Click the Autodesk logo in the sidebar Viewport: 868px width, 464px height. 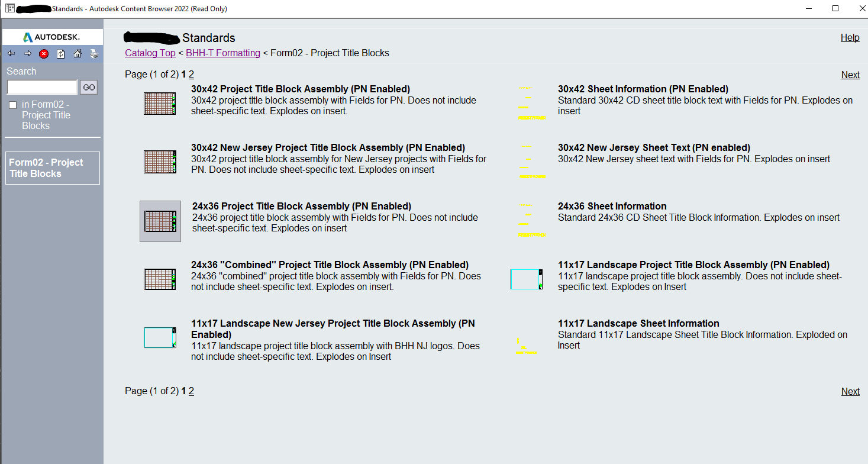[51, 36]
